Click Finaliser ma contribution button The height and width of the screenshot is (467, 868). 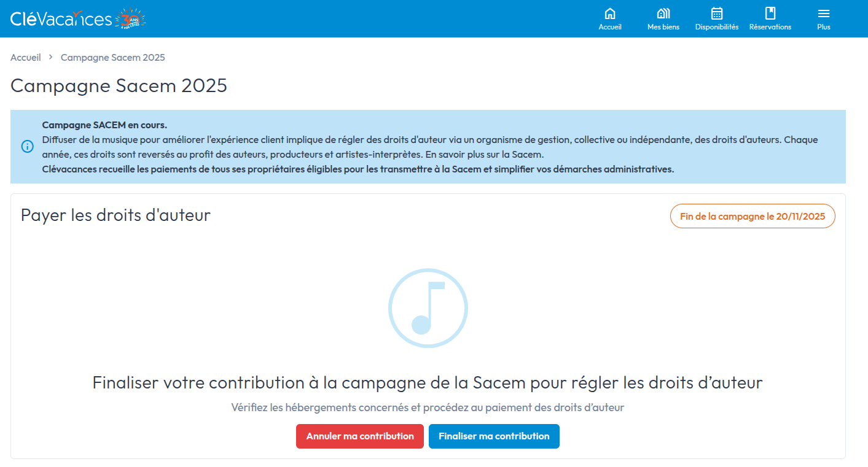(494, 436)
